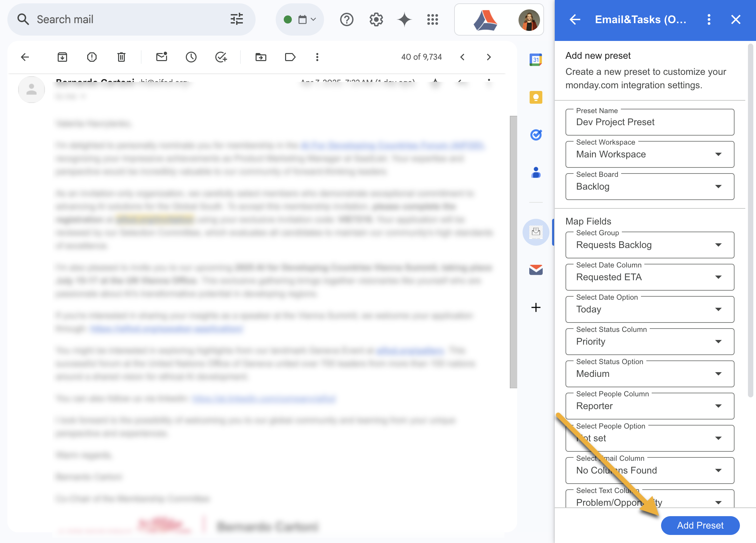
Task: Expand the Select Workspace dropdown
Action: (649, 154)
